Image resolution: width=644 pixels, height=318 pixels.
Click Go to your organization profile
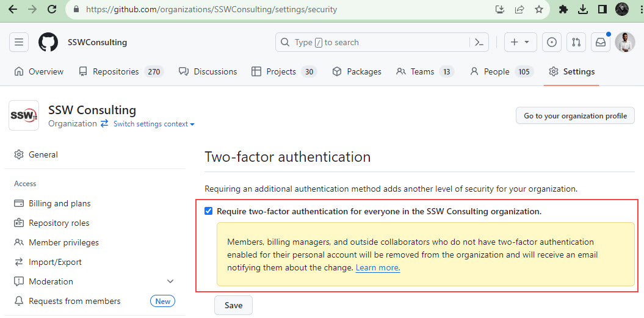coord(575,116)
